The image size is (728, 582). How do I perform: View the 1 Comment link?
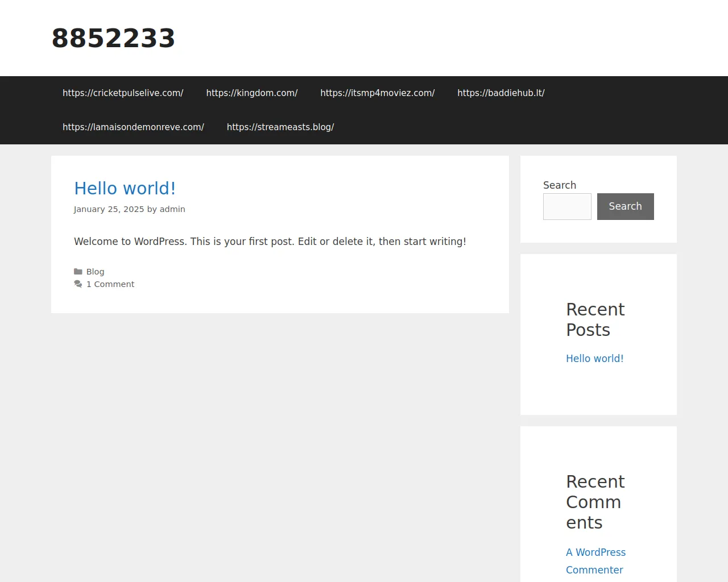(110, 284)
